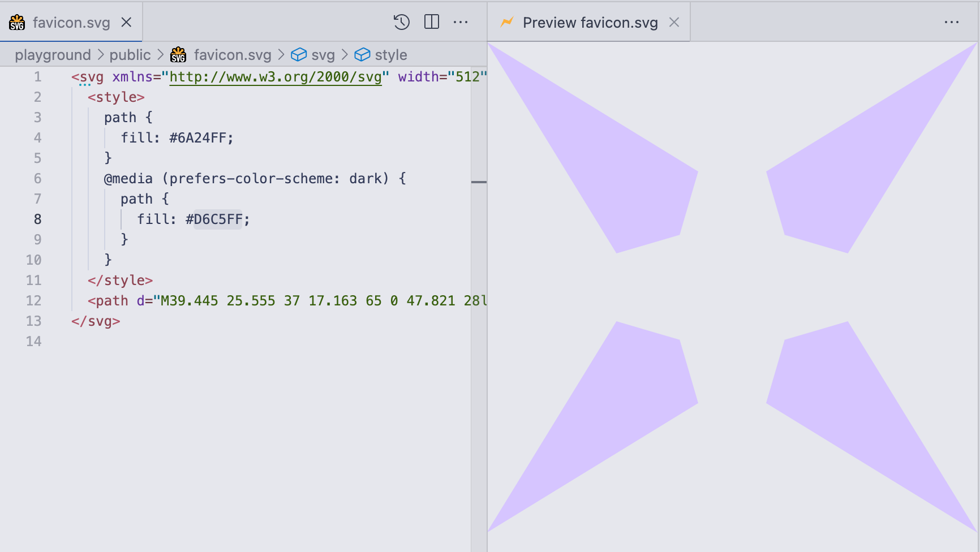Select public folder in breadcrumb
Viewport: 980px width, 552px height.
click(x=130, y=55)
